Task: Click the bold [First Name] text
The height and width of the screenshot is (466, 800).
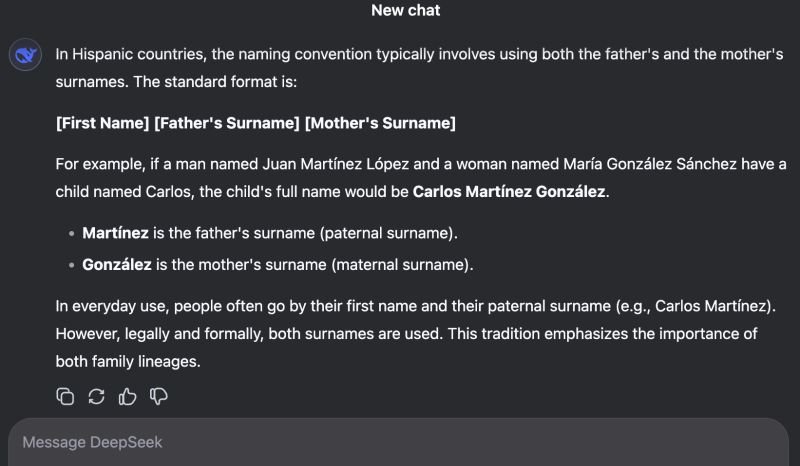Action: coord(103,123)
